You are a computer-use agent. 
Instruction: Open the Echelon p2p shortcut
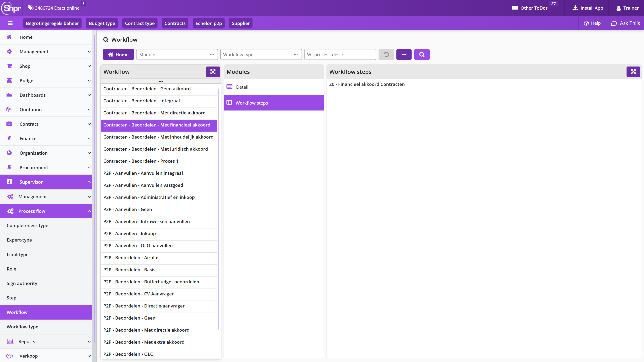pos(208,23)
